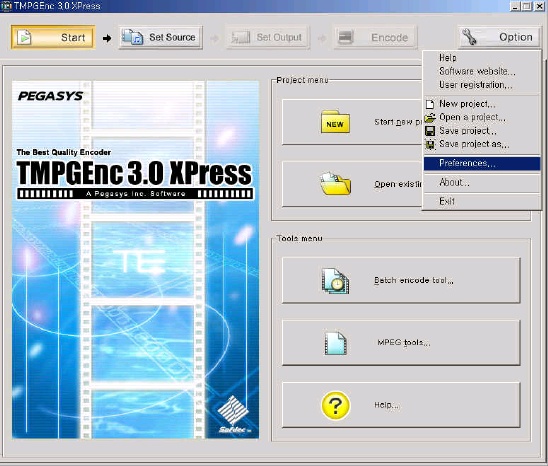The height and width of the screenshot is (466, 548).
Task: Open the Batch encode tool button
Action: point(401,281)
